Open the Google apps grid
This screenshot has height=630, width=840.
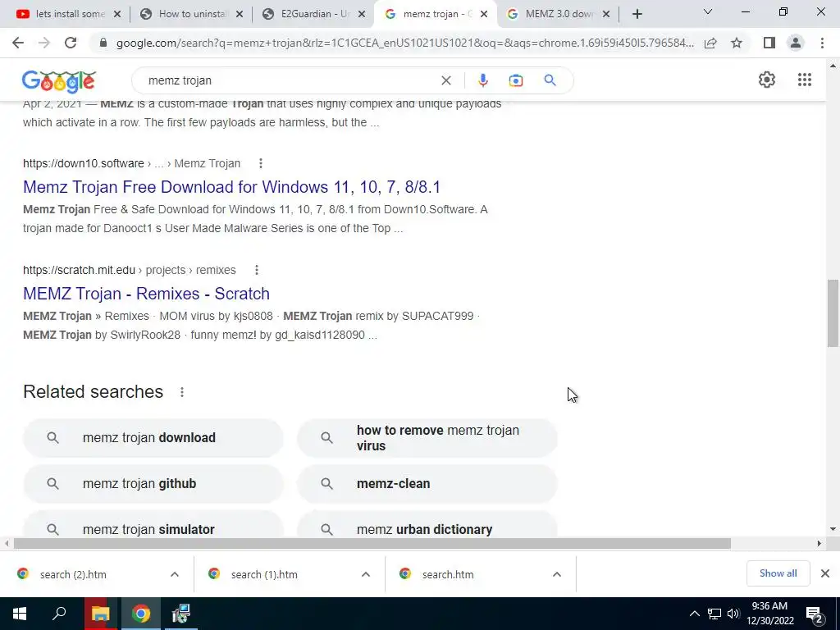[x=804, y=80]
